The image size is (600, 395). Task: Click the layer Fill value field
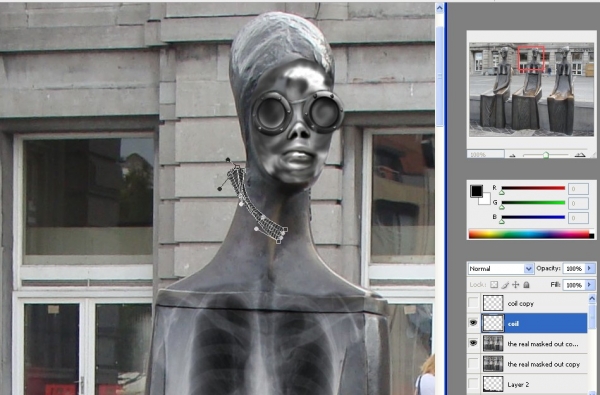574,285
